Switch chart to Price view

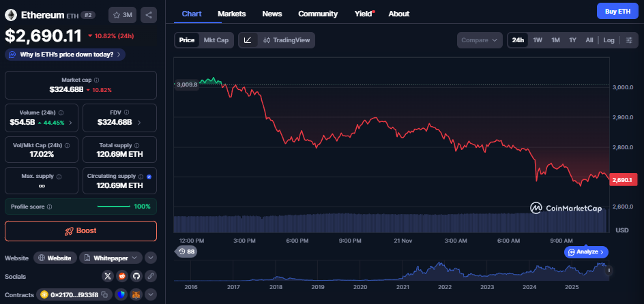(187, 40)
